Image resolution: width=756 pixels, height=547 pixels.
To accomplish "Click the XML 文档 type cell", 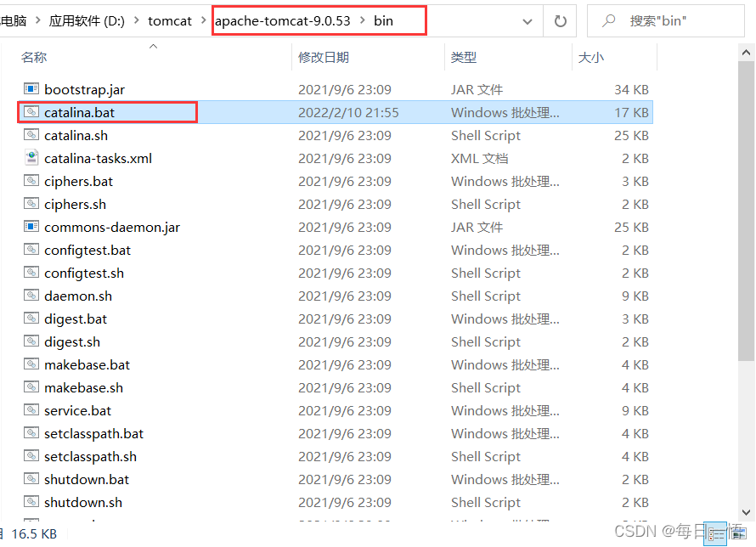I will tap(479, 158).
